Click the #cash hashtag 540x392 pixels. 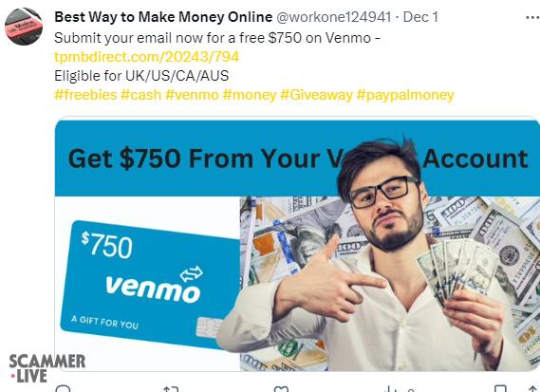(140, 95)
